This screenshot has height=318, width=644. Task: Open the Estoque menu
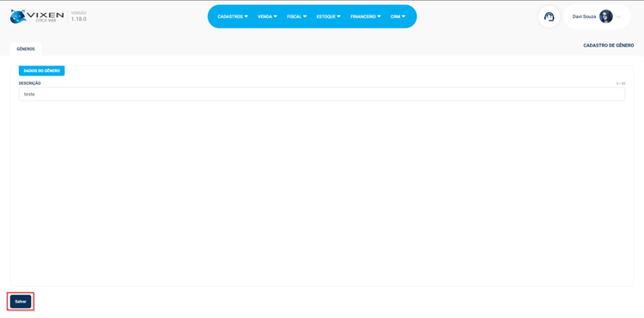point(329,17)
